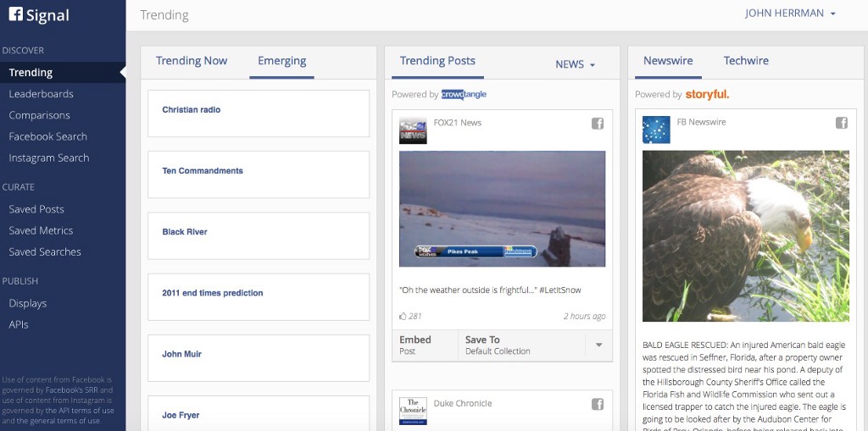
Task: Click Duke Chronicle page name
Action: (462, 403)
